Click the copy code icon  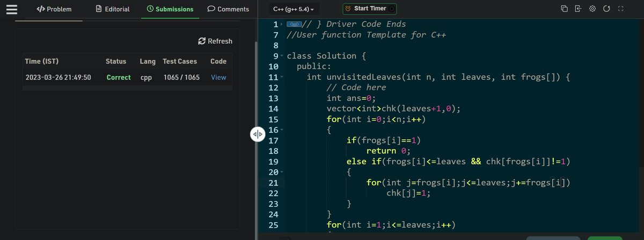[x=564, y=9]
